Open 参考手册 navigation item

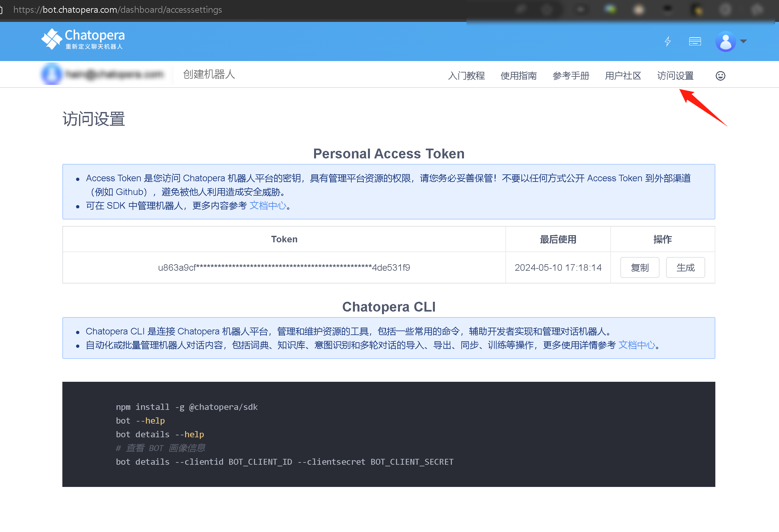pos(571,76)
